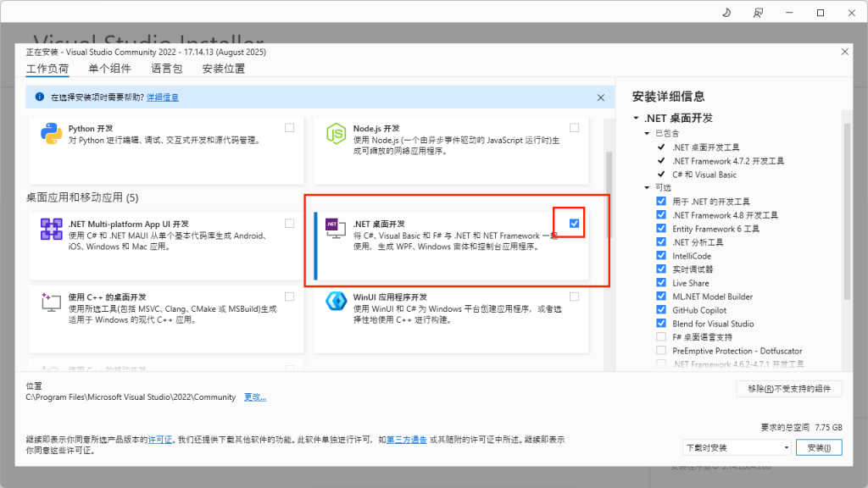The width and height of the screenshot is (868, 488).
Task: Open the feedback icon in the title bar
Action: click(x=759, y=13)
